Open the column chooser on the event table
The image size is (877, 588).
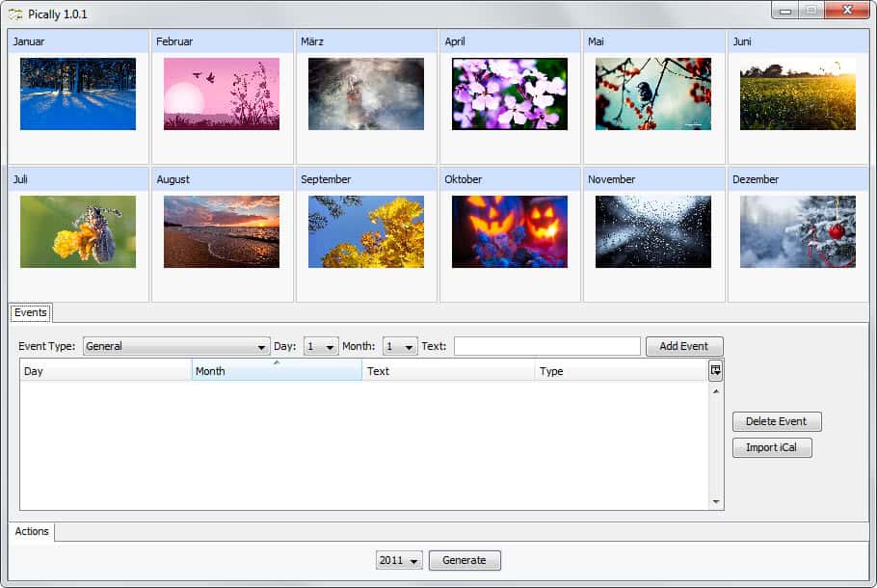pos(714,369)
